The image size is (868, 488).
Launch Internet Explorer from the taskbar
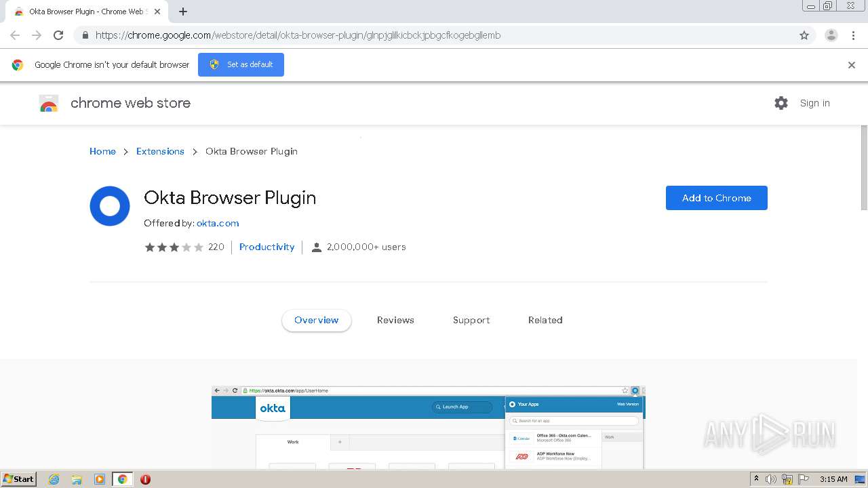pyautogui.click(x=54, y=479)
